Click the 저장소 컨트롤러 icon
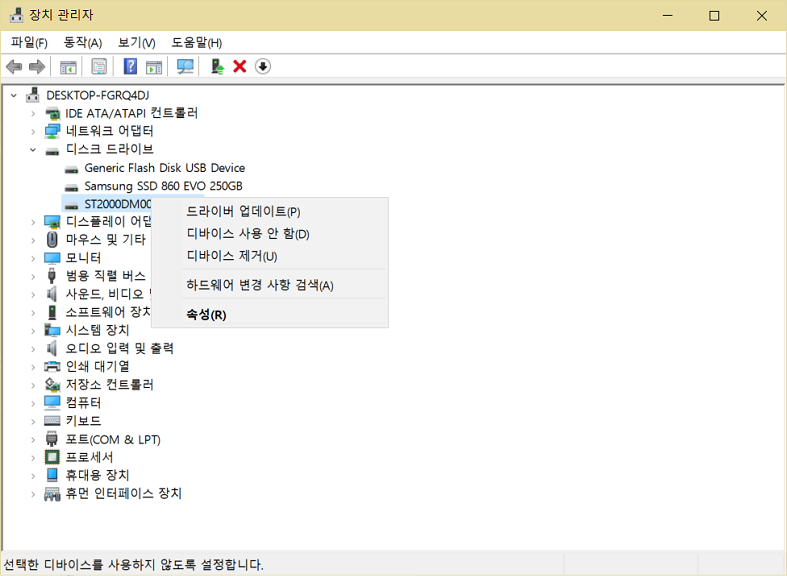This screenshot has width=787, height=576. pos(52,384)
